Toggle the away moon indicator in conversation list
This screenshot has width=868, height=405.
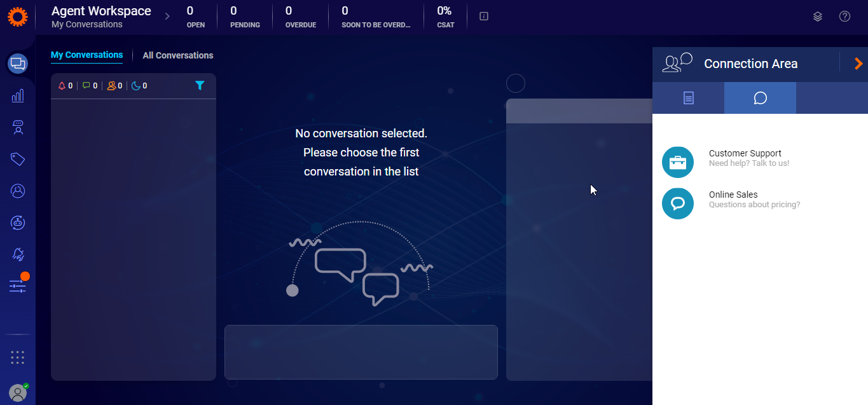point(136,85)
